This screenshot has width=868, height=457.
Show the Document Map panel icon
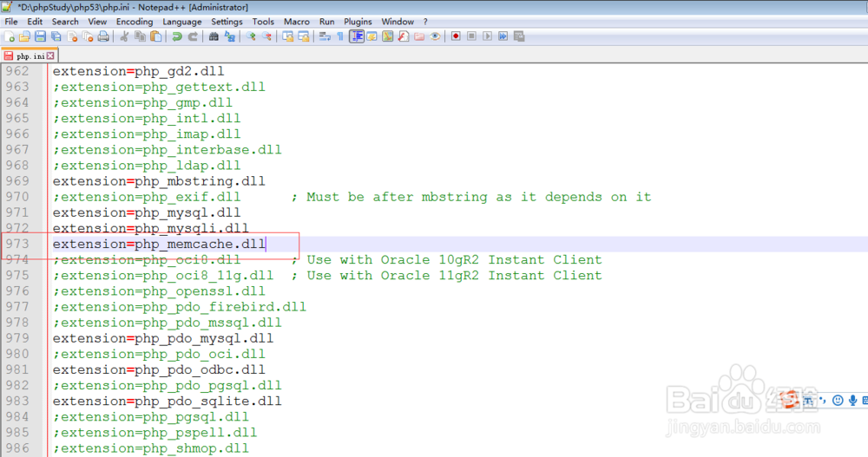[387, 36]
